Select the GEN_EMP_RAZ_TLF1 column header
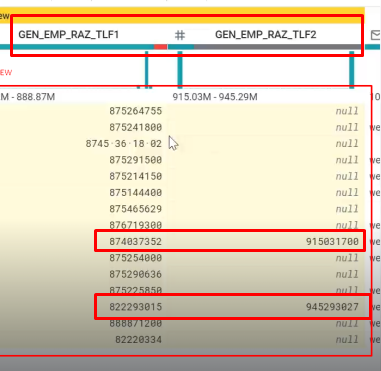This screenshot has height=371, width=381. coord(69,34)
